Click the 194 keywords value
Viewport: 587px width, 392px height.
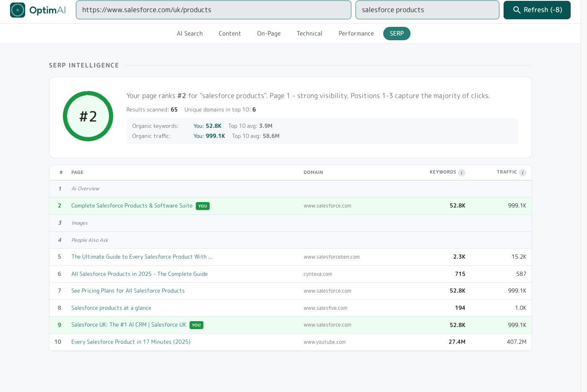coord(460,308)
